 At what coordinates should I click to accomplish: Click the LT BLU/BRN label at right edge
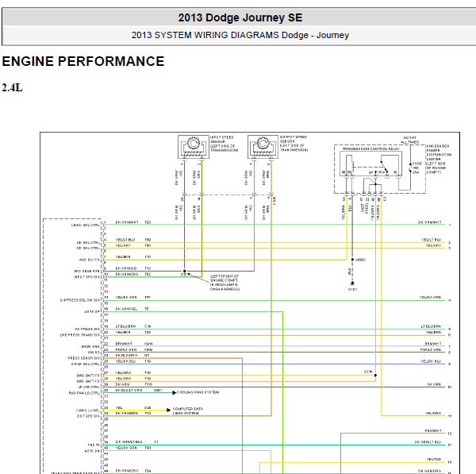(432, 326)
